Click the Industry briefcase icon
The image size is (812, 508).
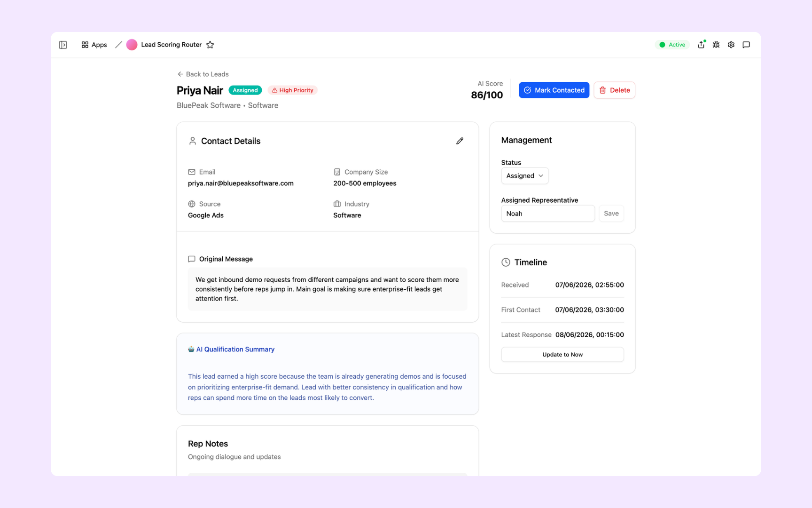[x=337, y=204]
